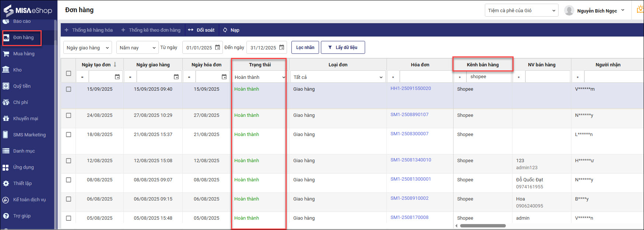Click the Thiết lập gear icon

pyautogui.click(x=6, y=183)
